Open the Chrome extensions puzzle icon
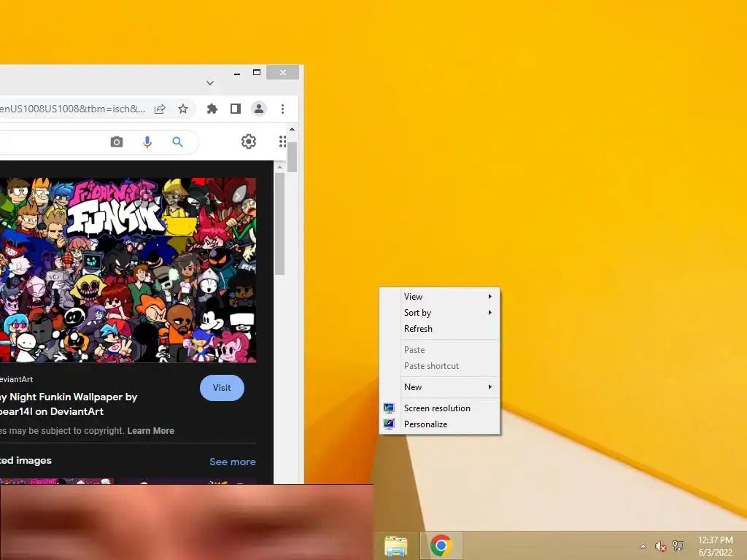 tap(212, 109)
